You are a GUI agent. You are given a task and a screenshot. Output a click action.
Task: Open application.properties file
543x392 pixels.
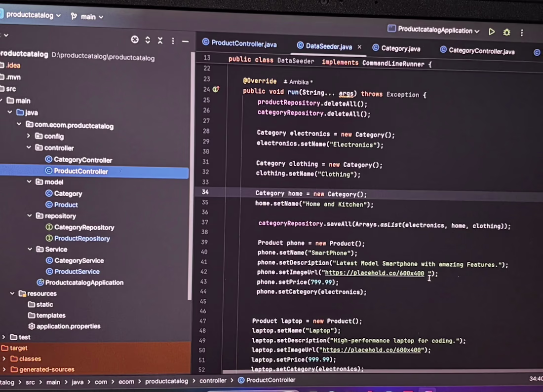coord(64,326)
